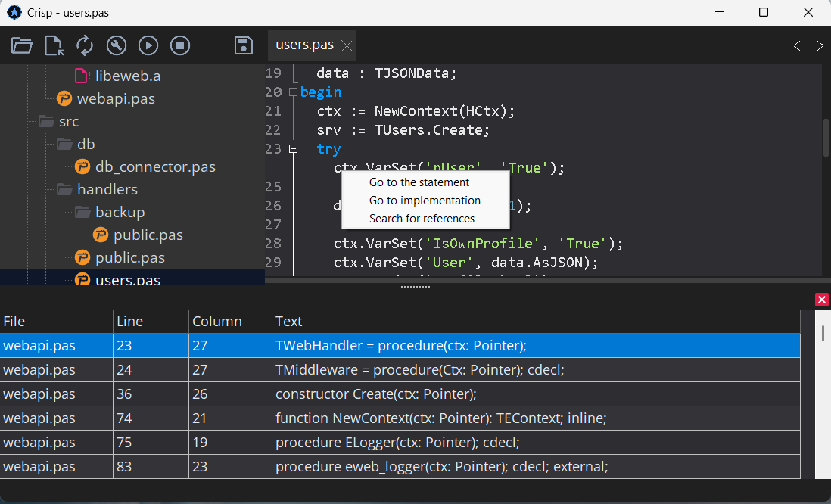The height and width of the screenshot is (504, 831).
Task: Open db_connector.pas in the file tree
Action: coord(155,166)
